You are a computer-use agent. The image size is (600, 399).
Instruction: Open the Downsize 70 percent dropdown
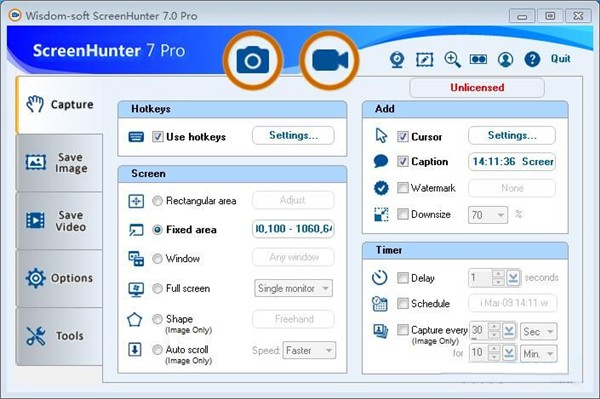pyautogui.click(x=488, y=215)
